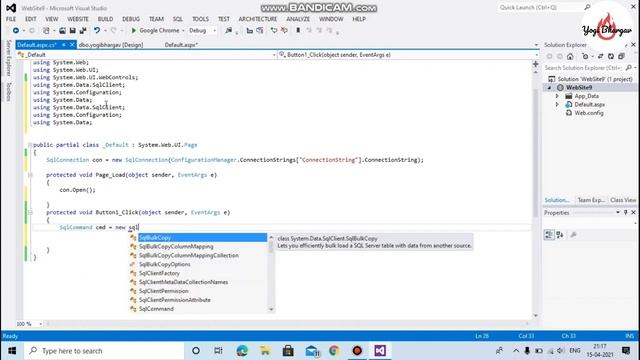Viewport: 640px width, 360px height.
Task: Click the Collapse All icon in Solution Explorer
Action: tap(621, 56)
